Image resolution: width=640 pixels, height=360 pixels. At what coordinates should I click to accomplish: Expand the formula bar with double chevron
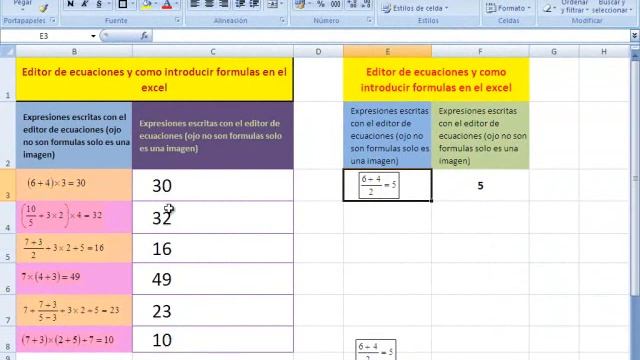[x=634, y=36]
